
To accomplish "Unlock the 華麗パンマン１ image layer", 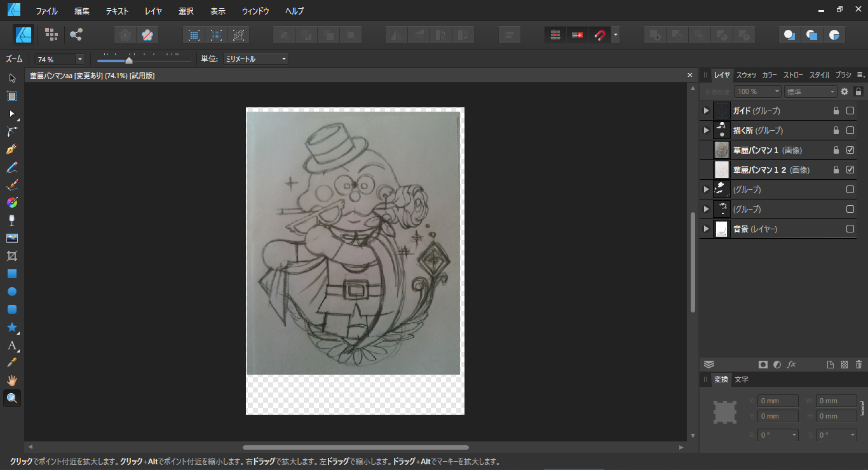I will pyautogui.click(x=836, y=150).
